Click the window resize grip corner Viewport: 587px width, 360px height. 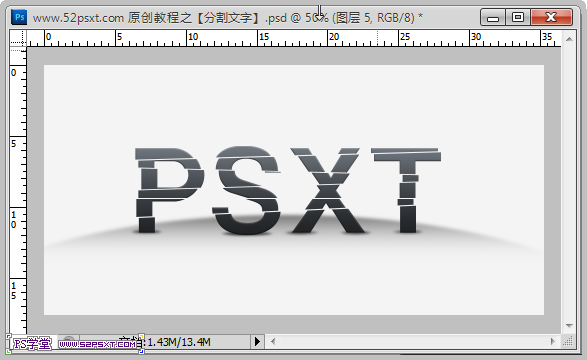[568, 341]
